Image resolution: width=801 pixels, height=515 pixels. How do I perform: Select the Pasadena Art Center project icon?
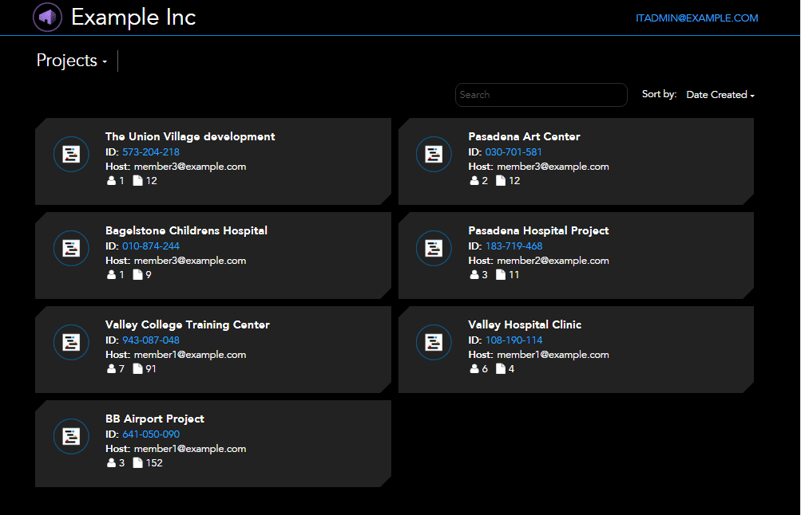pyautogui.click(x=434, y=154)
